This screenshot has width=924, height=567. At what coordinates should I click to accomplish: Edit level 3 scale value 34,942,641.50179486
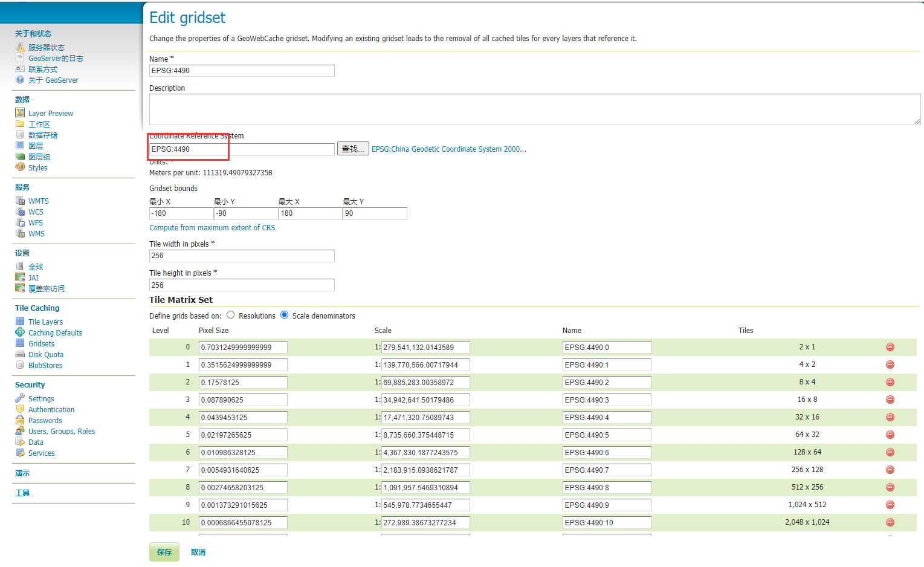click(x=425, y=400)
